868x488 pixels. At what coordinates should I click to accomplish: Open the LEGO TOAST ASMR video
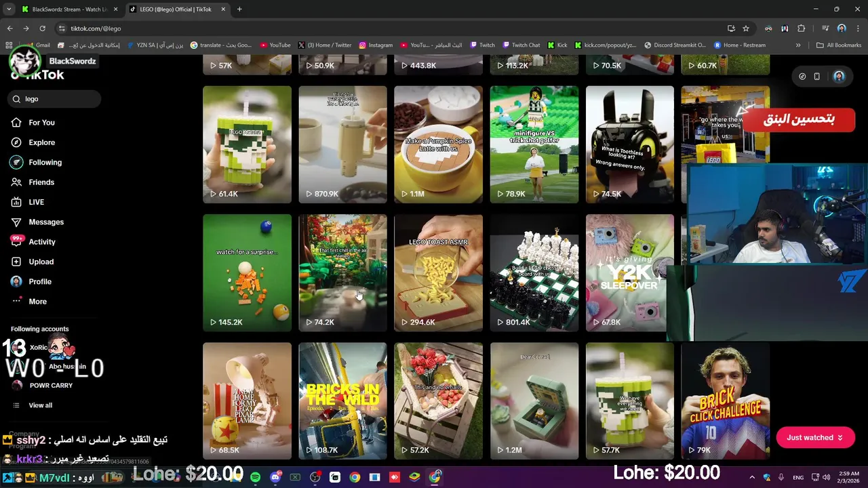[438, 273]
